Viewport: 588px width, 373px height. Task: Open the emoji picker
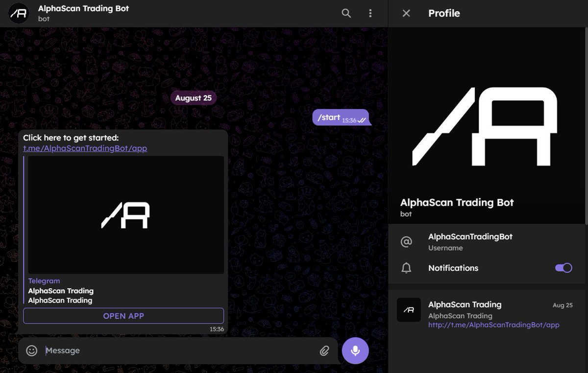click(x=32, y=350)
